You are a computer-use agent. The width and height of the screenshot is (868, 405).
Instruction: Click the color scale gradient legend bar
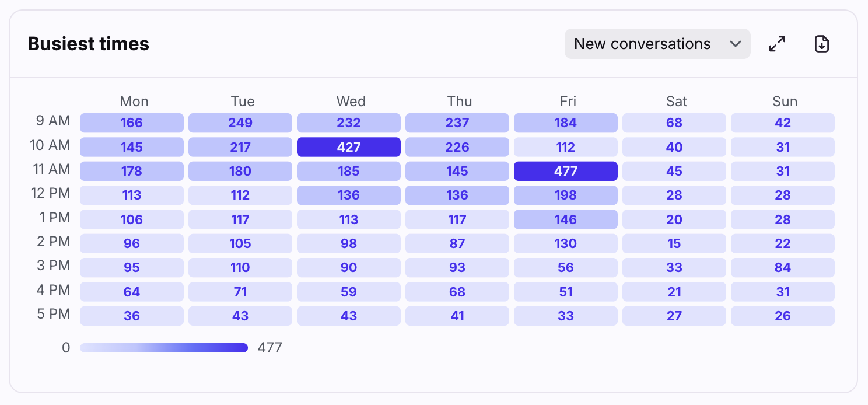[x=164, y=348]
